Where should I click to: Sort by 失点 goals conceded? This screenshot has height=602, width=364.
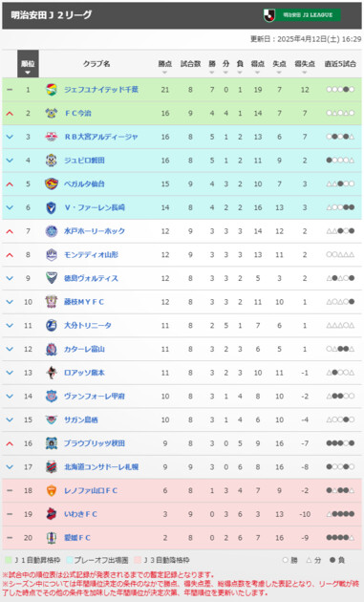point(279,73)
